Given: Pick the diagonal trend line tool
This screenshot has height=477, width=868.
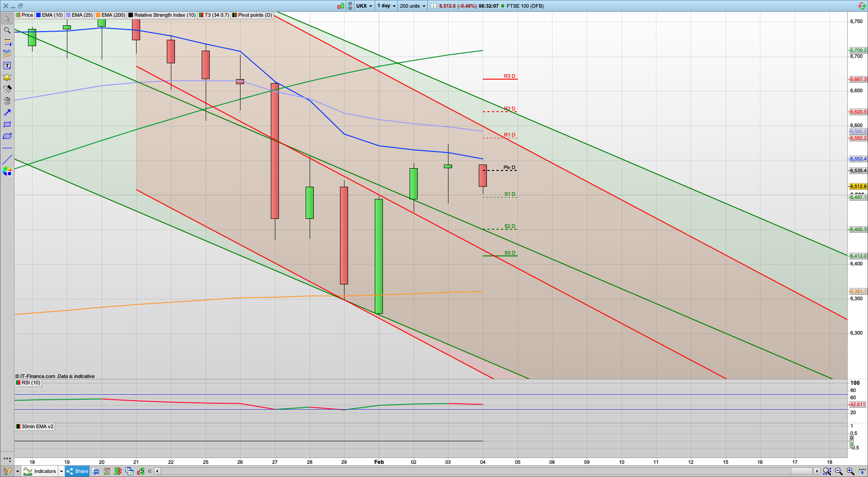Looking at the screenshot, I should [x=7, y=159].
